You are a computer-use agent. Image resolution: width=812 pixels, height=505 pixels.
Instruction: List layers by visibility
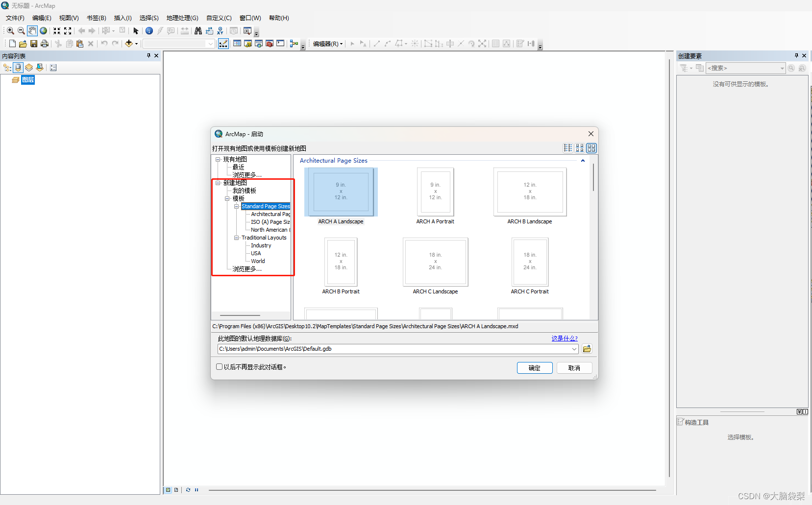coord(29,68)
